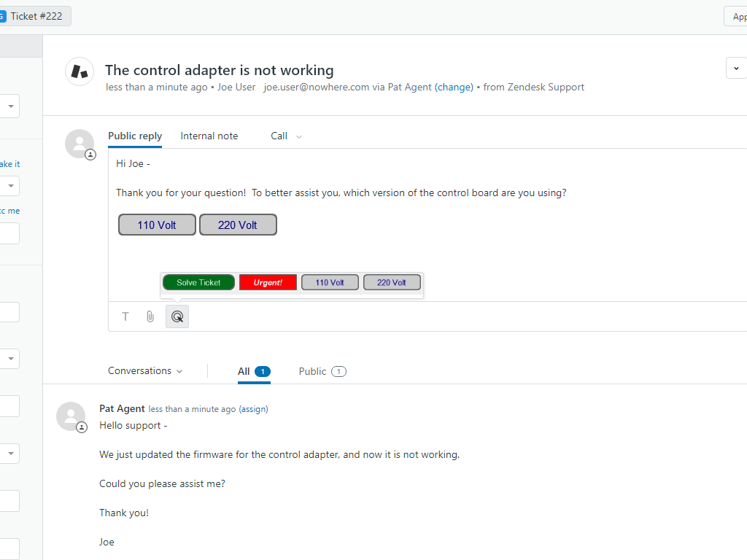Select the Public reply tab

pos(135,136)
